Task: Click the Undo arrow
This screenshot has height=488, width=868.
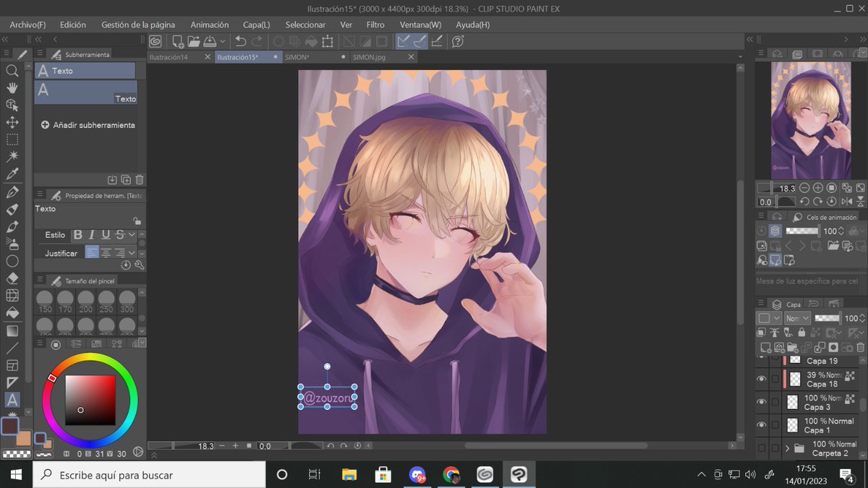Action: click(241, 41)
